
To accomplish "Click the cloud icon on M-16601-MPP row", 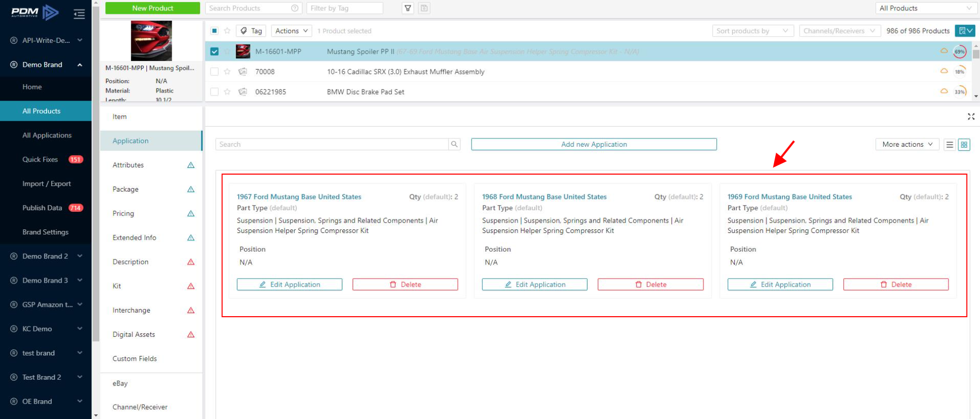I will tap(944, 51).
